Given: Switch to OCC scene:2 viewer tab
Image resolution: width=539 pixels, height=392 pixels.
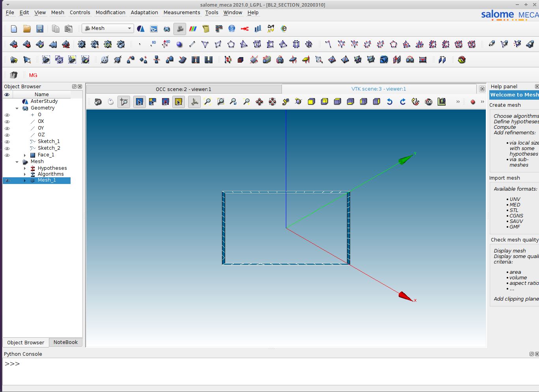Looking at the screenshot, I should (184, 89).
